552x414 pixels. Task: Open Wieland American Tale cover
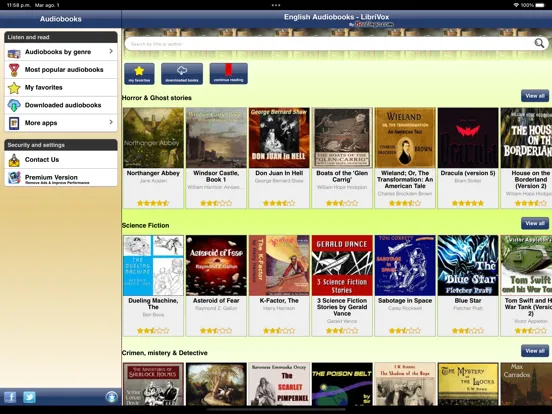coord(405,138)
